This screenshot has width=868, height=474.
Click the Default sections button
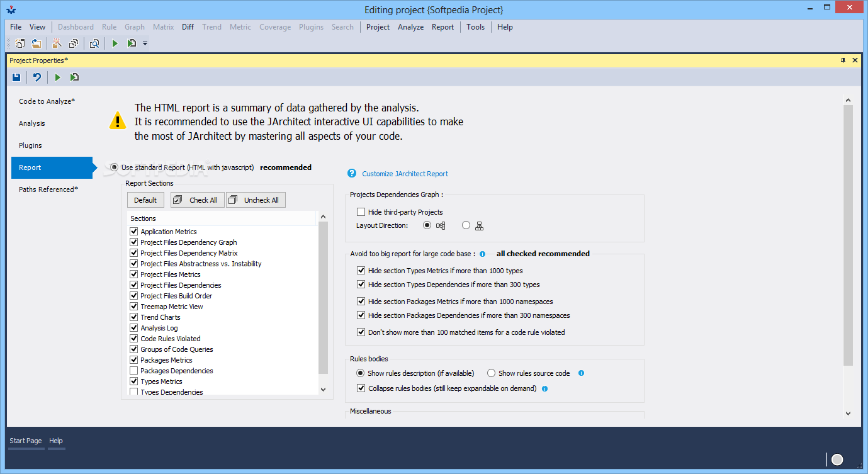tap(145, 200)
